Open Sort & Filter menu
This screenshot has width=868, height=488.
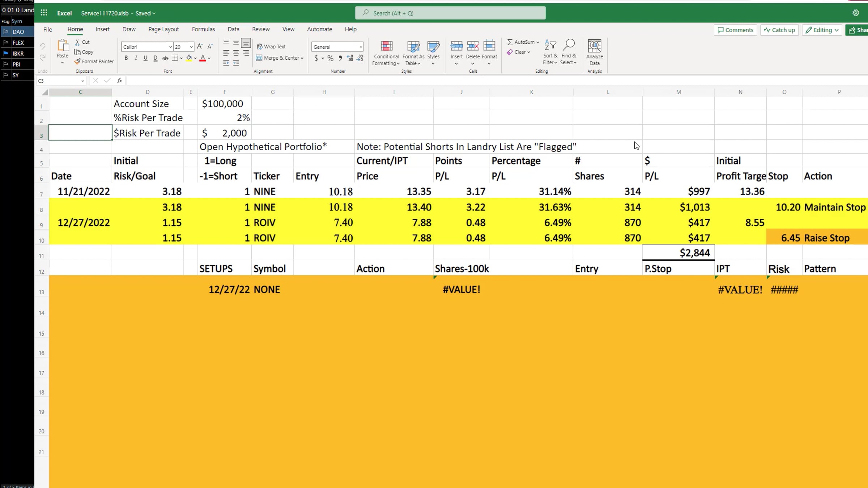point(550,52)
